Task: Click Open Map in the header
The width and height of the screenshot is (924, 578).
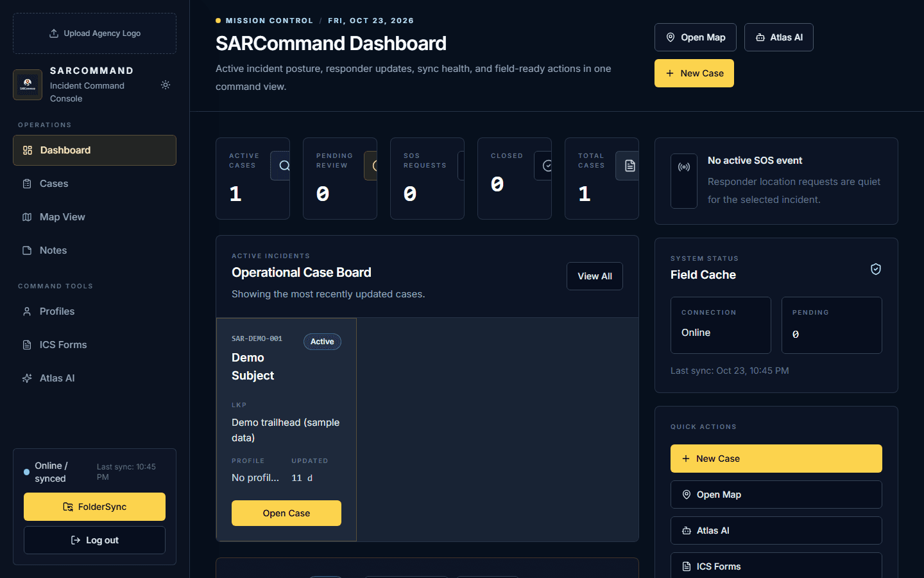Action: tap(696, 37)
